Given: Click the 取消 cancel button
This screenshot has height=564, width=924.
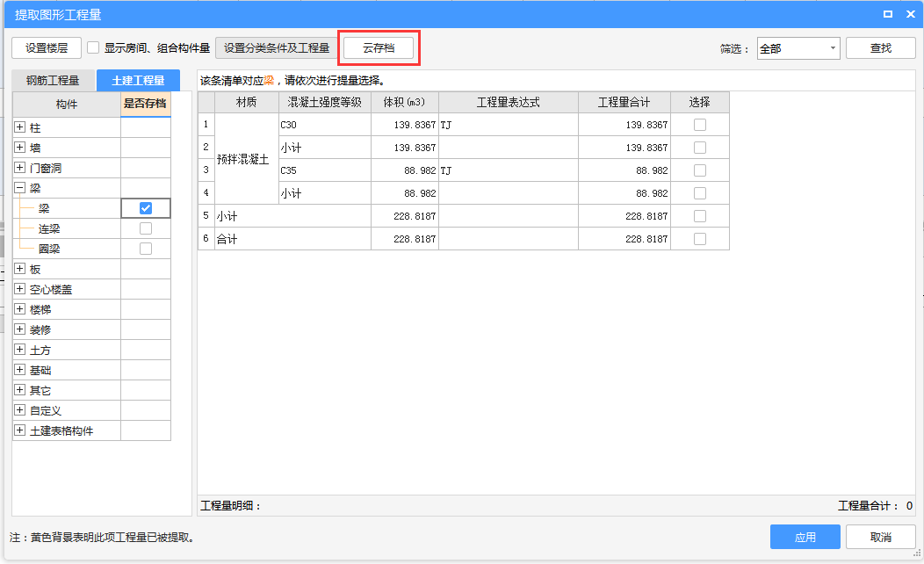Looking at the screenshot, I should (880, 537).
